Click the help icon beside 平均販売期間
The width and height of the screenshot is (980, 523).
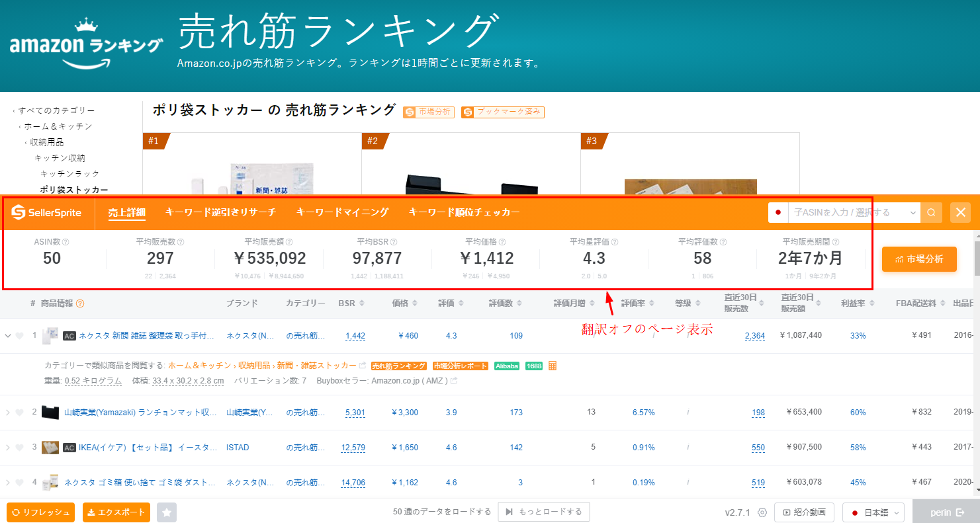(x=836, y=242)
